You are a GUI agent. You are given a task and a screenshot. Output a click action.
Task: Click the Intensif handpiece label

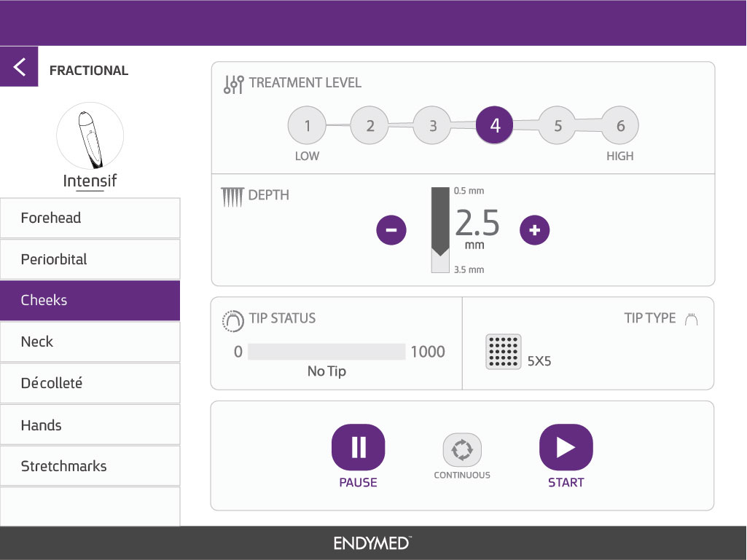(x=90, y=181)
